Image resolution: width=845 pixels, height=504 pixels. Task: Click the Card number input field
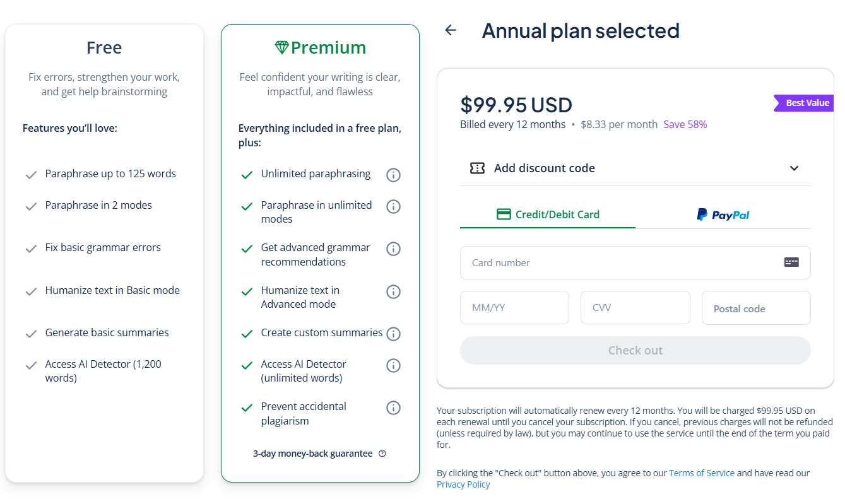[635, 262]
